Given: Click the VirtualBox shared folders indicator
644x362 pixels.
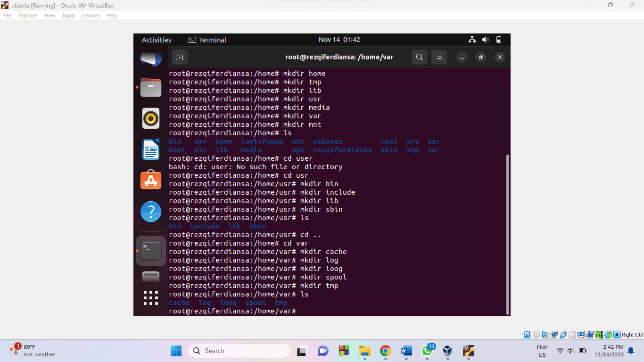Looking at the screenshot, I should coord(572,335).
